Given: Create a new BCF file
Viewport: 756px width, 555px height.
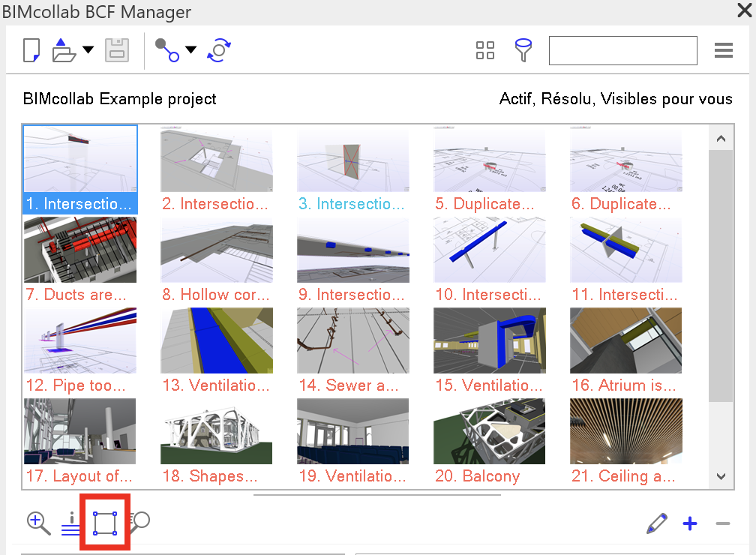Looking at the screenshot, I should coord(31,50).
